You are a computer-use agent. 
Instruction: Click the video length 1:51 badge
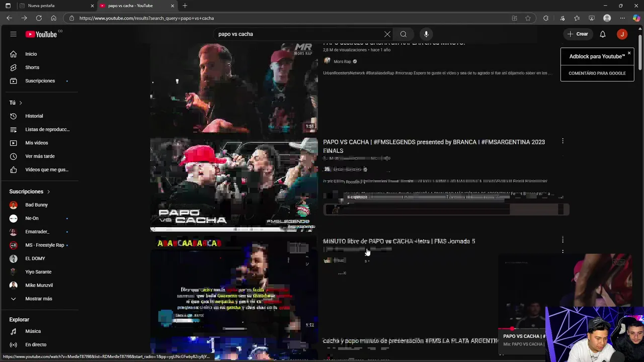(310, 126)
